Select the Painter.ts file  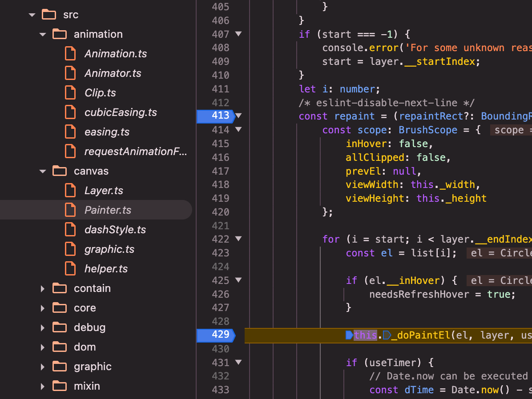(108, 210)
